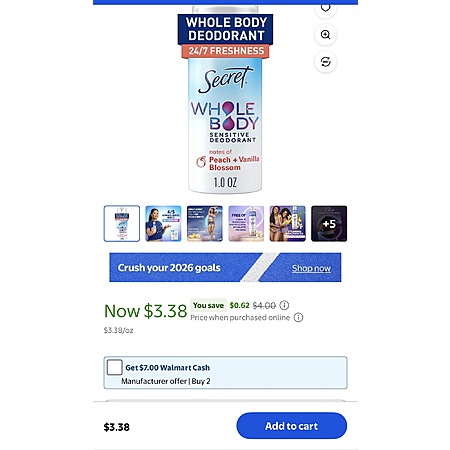Click the Crush your 2026 goals banner

(225, 267)
